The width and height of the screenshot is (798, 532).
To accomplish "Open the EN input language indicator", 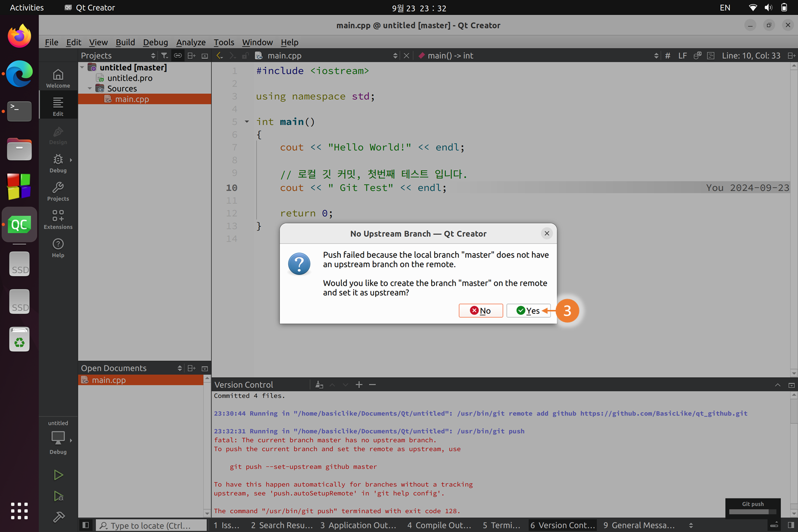I will coord(725,7).
